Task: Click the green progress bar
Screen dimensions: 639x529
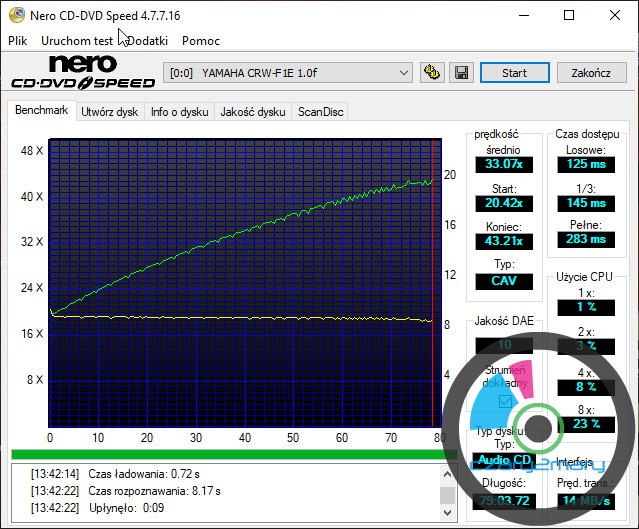Action: [x=225, y=454]
